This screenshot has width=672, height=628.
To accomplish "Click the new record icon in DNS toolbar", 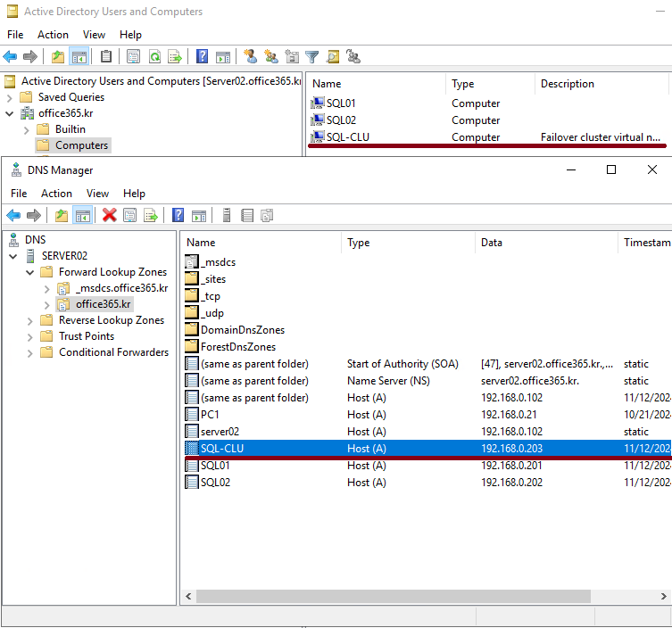I will (x=247, y=216).
